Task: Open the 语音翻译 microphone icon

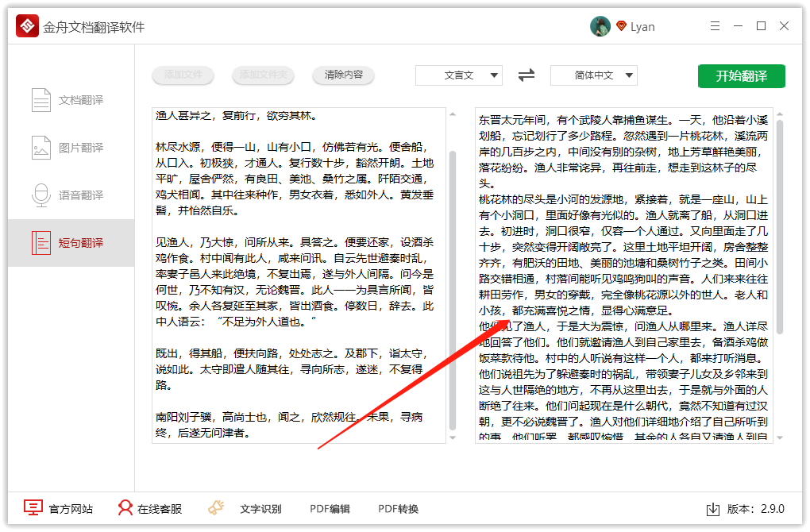Action: coord(40,195)
